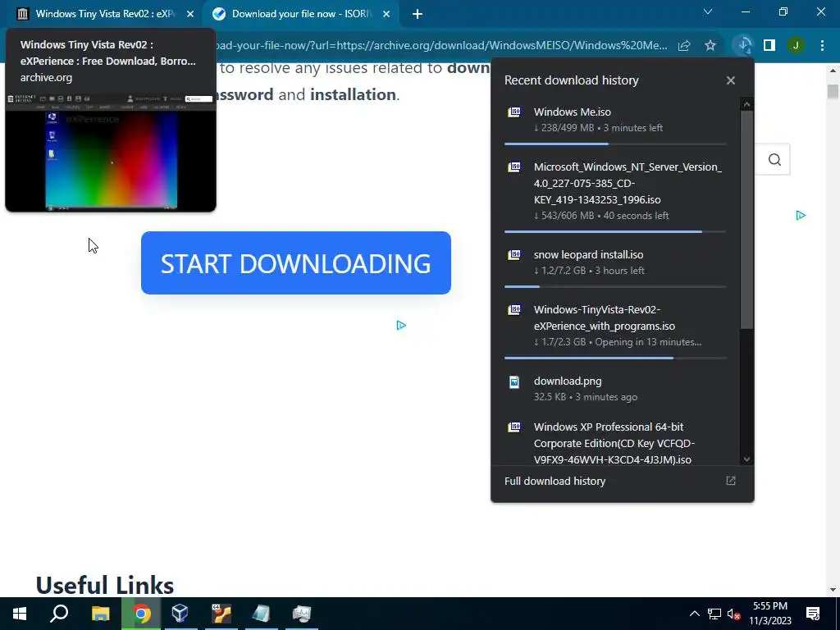This screenshot has height=630, width=840.
Task: Click the NT Server download progress bar
Action: (615, 231)
